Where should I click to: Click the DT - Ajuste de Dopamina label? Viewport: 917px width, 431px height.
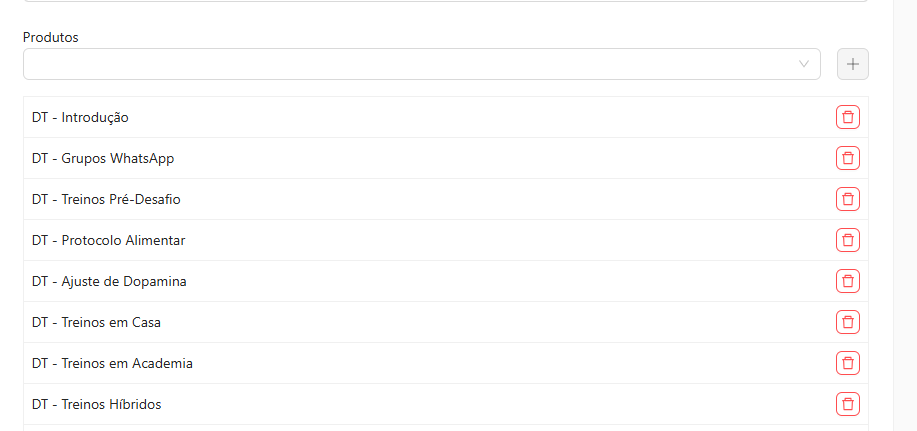(109, 281)
